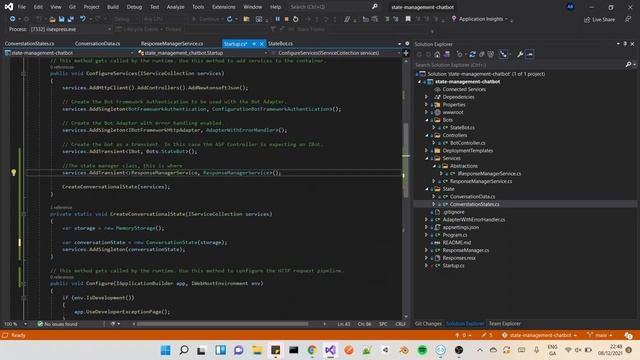The image size is (640, 360).
Task: Click the Save All toolbar icon
Action: coord(71,19)
